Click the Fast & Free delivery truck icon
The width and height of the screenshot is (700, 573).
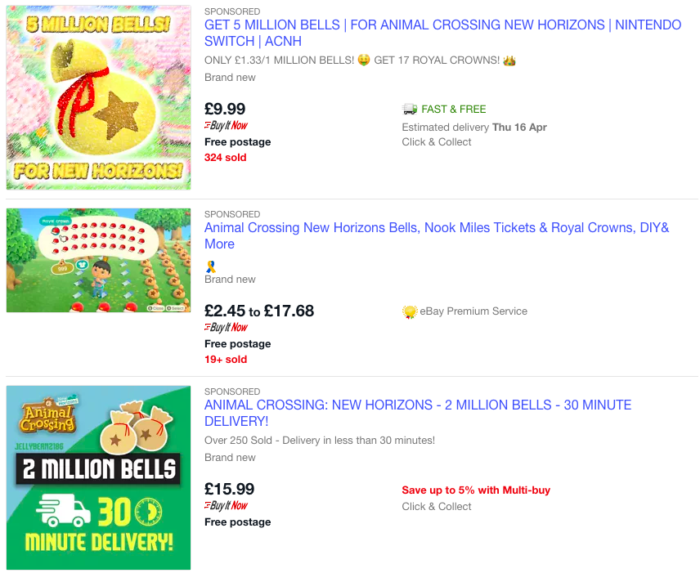coord(410,109)
